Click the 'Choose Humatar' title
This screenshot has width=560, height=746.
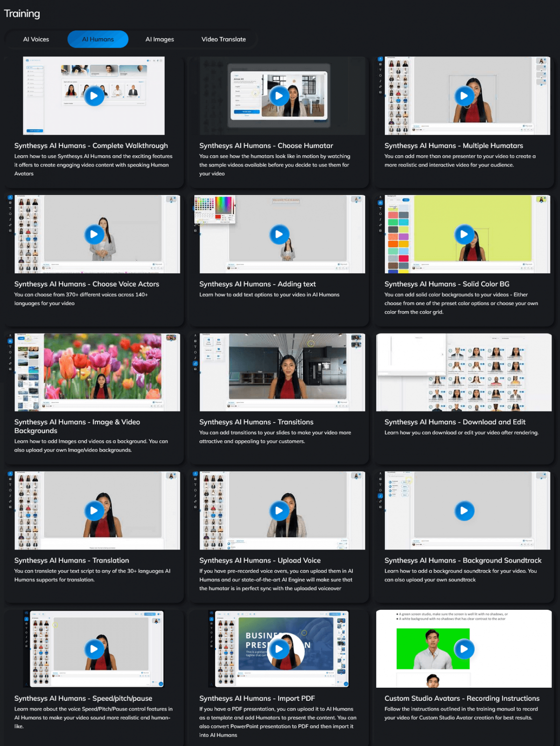266,146
